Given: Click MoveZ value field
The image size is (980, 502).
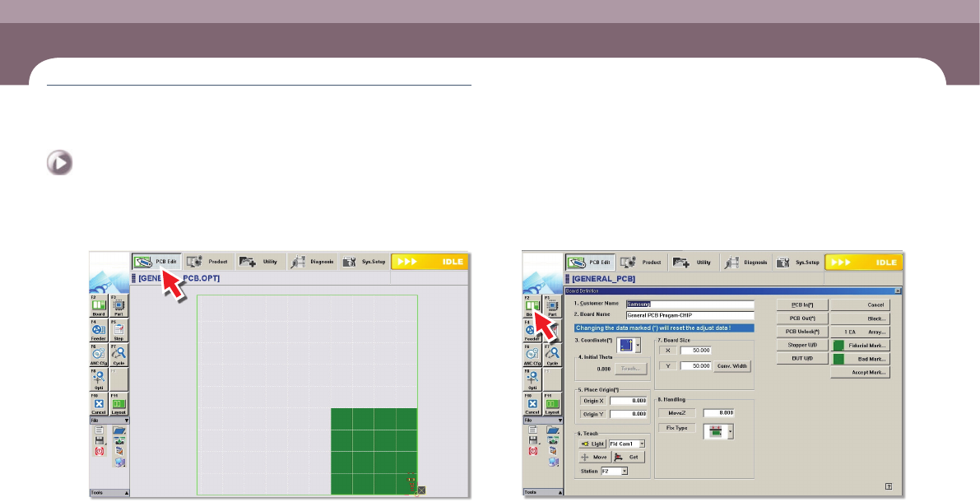Looking at the screenshot, I should click(x=719, y=413).
